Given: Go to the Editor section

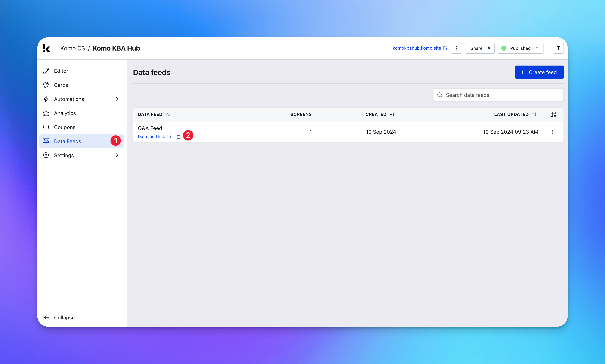Looking at the screenshot, I should point(61,71).
